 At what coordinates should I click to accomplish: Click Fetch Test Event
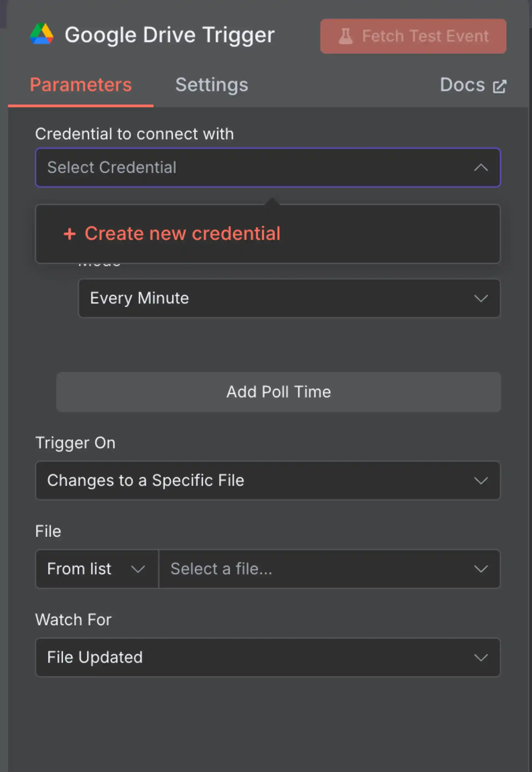(x=413, y=36)
